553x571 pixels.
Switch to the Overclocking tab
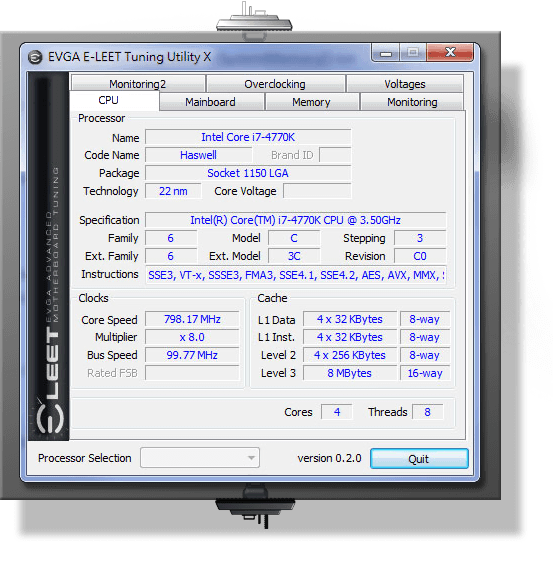tap(275, 84)
